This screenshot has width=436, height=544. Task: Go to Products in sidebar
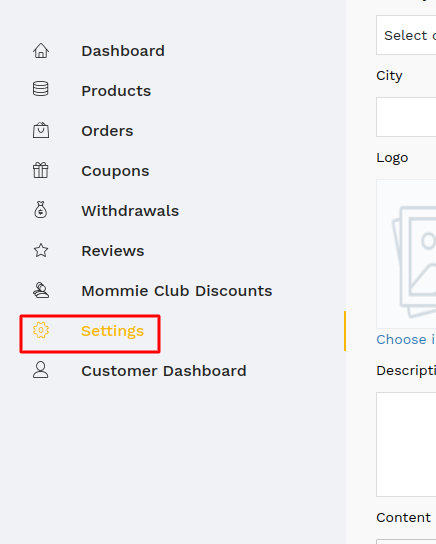[x=116, y=91]
